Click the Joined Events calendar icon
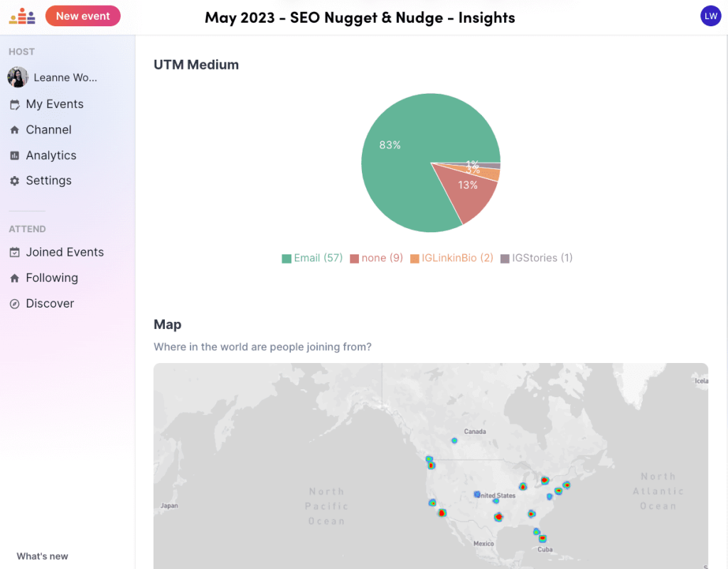Image resolution: width=728 pixels, height=569 pixels. pos(15,252)
